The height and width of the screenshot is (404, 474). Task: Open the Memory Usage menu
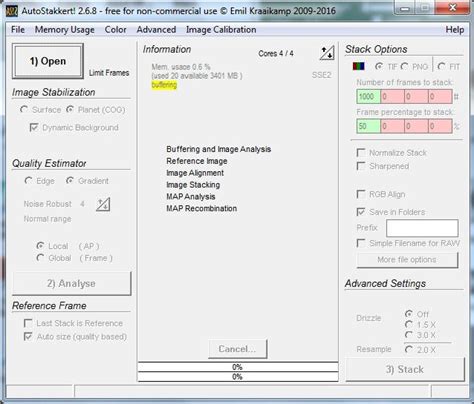[64, 30]
